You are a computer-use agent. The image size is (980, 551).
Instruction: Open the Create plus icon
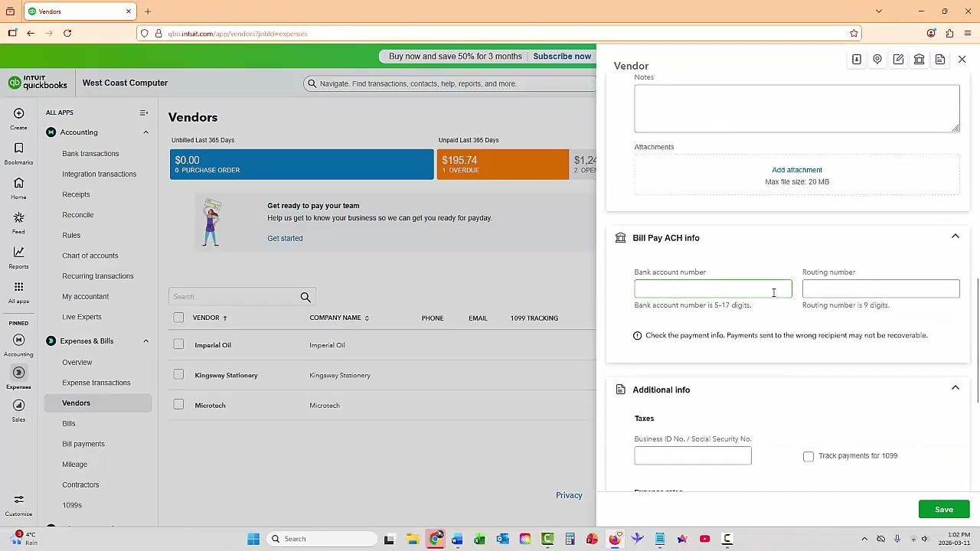(x=18, y=113)
